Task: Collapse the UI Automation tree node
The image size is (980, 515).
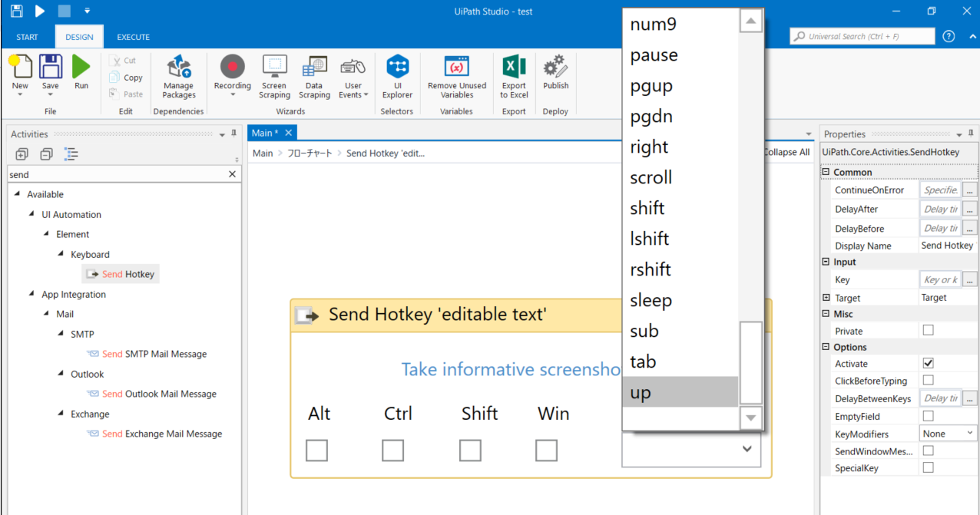Action: click(x=31, y=214)
